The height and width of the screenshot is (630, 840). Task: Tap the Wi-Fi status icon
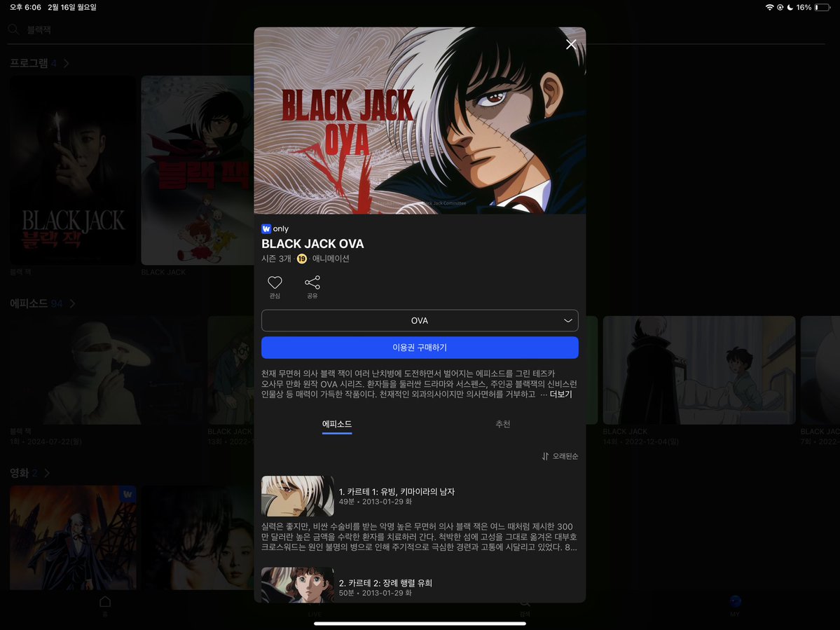[x=769, y=8]
